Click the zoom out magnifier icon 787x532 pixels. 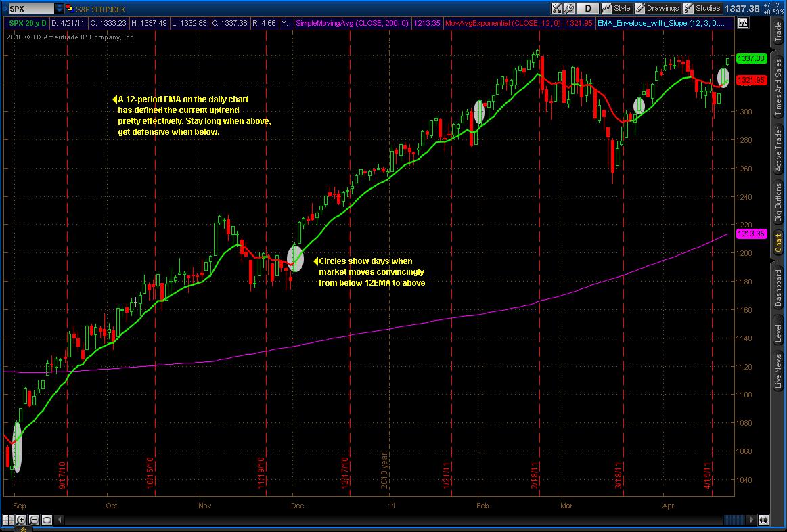point(34,520)
